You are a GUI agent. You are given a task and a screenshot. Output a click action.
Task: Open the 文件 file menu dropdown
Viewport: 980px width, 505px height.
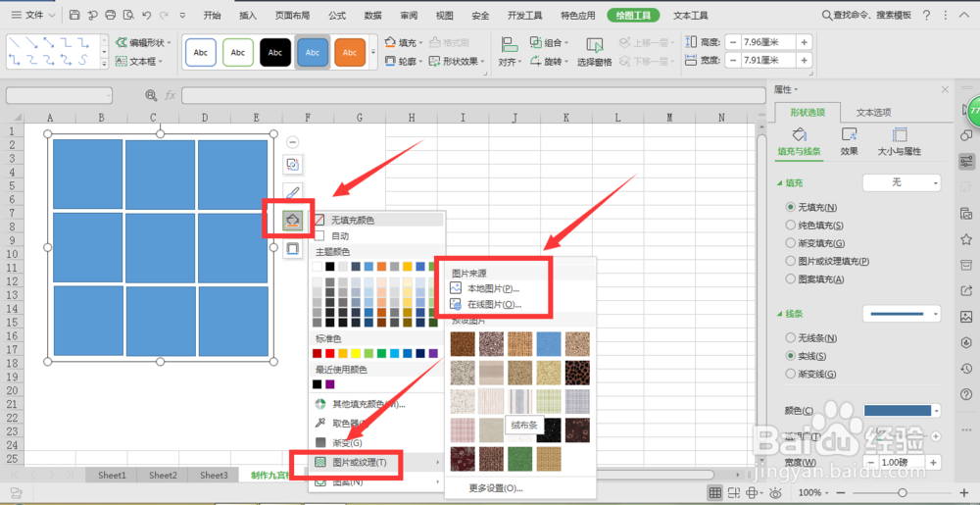pos(33,15)
